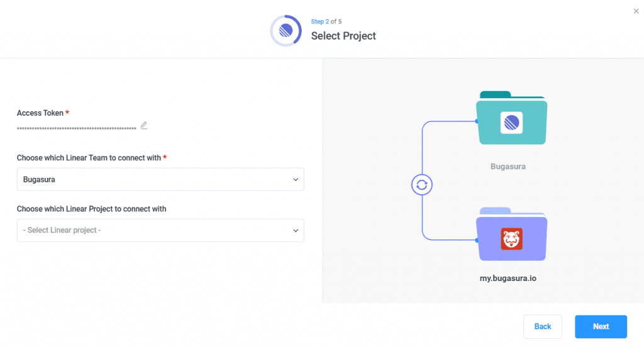Click the 'Access Token' field label
644x347 pixels.
pos(40,113)
